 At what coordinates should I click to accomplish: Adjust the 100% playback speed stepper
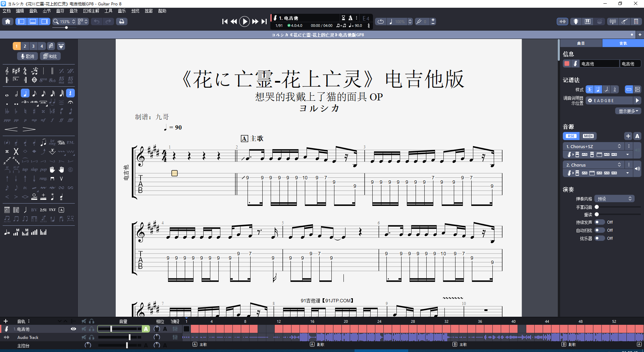pyautogui.click(x=410, y=21)
